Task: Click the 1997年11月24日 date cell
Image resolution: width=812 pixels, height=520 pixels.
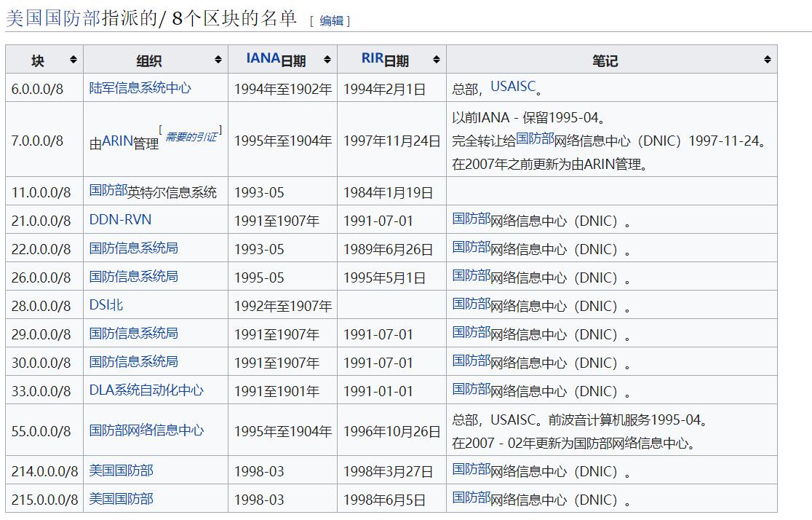Action: [x=392, y=139]
